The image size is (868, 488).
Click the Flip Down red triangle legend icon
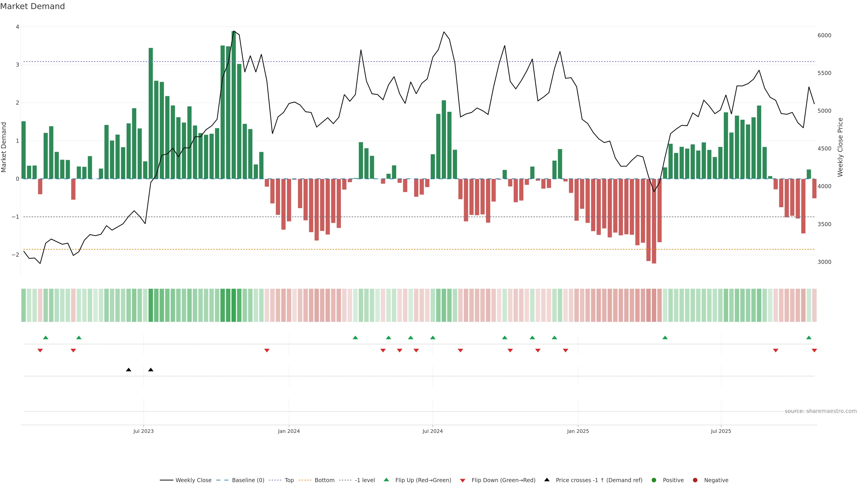click(463, 481)
